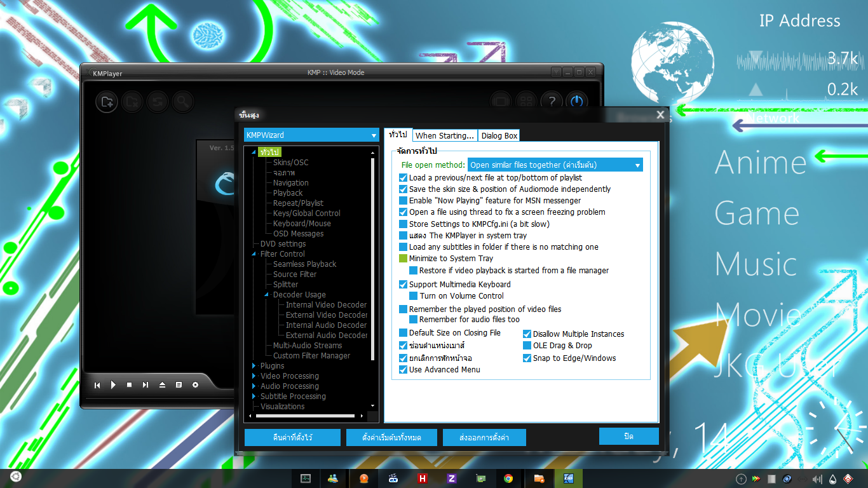Enable Store Settings to KMPCfg.ini
Image resolution: width=868 pixels, height=488 pixels.
[x=403, y=224]
